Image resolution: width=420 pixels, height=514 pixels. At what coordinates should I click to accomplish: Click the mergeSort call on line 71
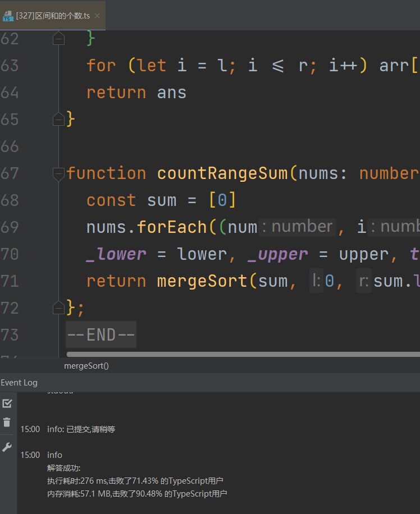pyautogui.click(x=202, y=281)
